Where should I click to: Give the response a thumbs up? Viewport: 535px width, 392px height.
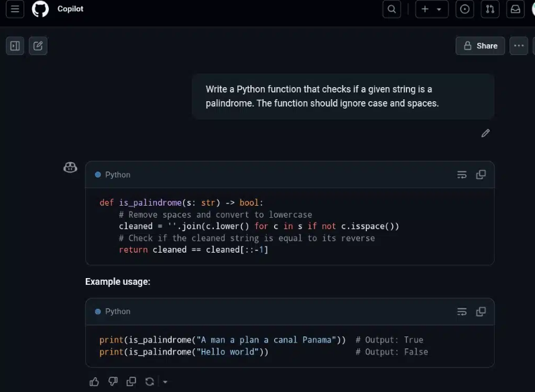[x=94, y=381]
